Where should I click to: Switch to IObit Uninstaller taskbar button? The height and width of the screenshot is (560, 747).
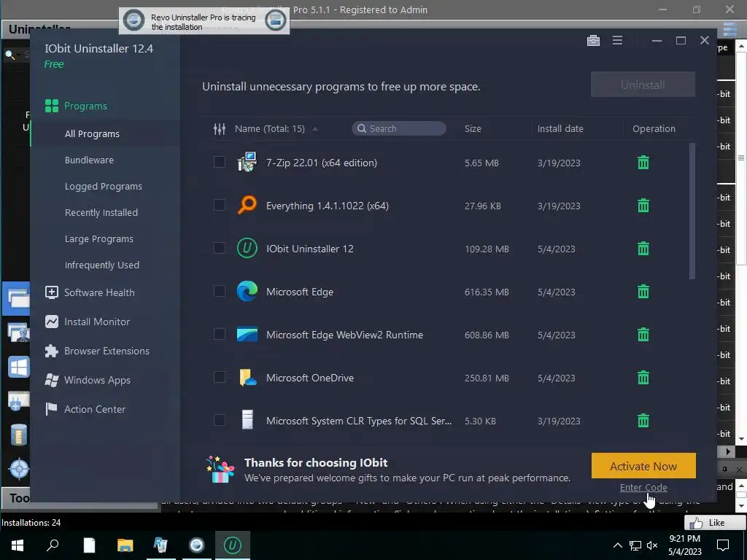click(233, 545)
